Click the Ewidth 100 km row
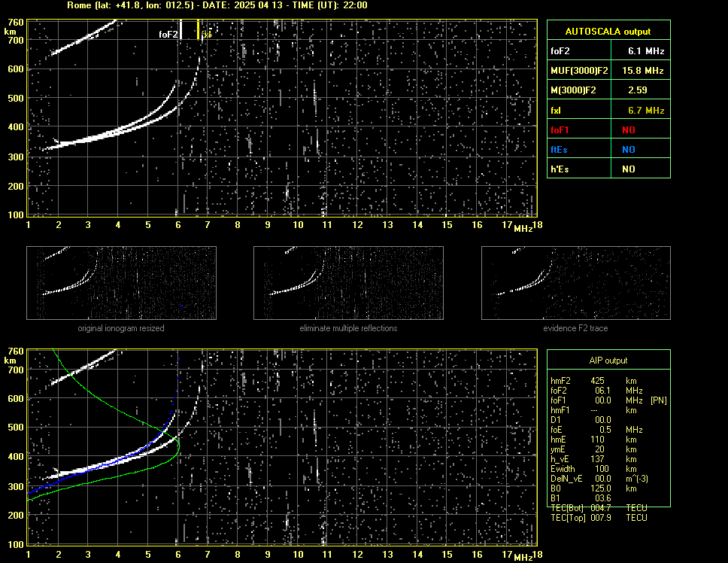Screen dimensions: 728x563 tap(597, 469)
